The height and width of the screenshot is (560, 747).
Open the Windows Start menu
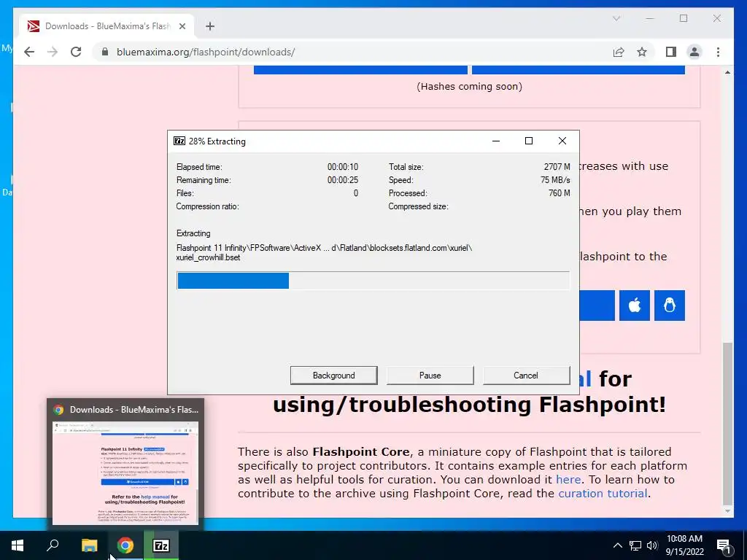(x=18, y=545)
